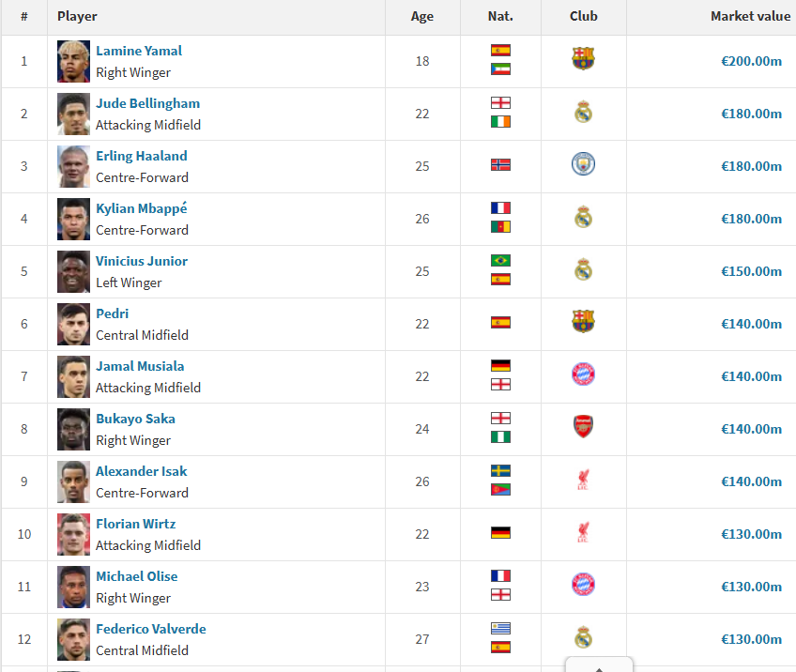
Task: Click the Germany flag in Florian Wirtz's row
Action: tap(500, 532)
